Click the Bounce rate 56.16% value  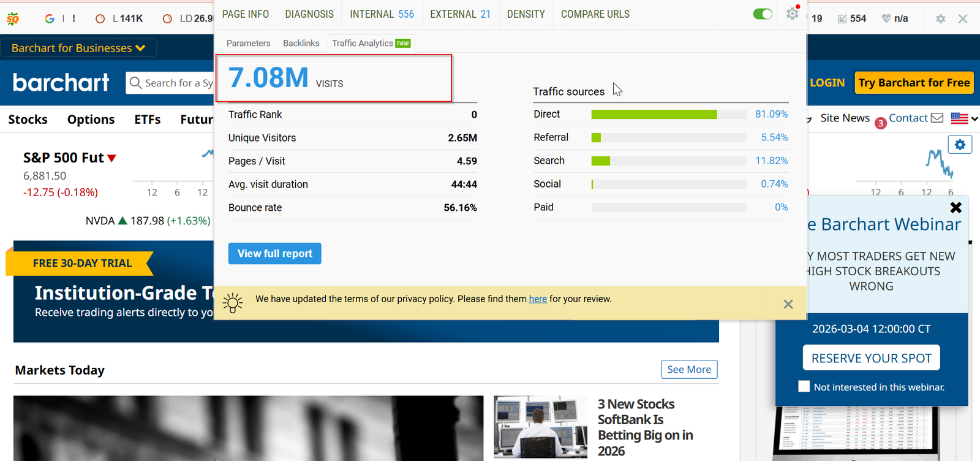point(460,208)
